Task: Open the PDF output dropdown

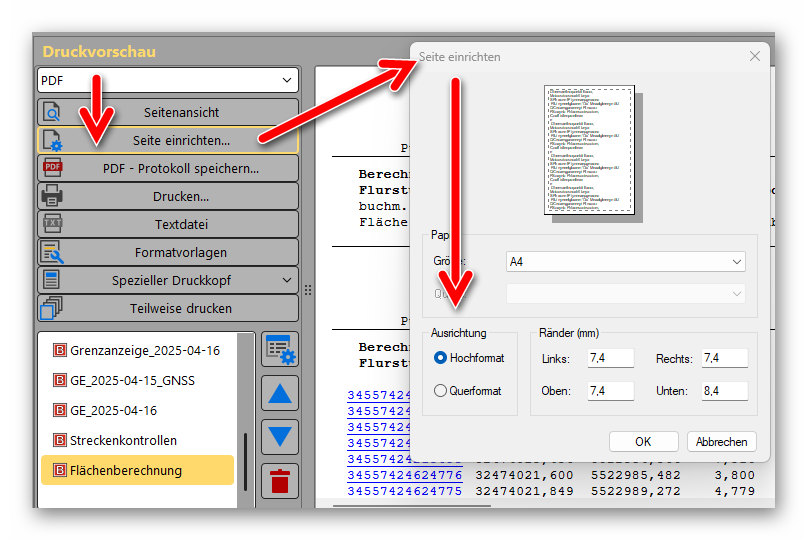Action: pyautogui.click(x=168, y=80)
